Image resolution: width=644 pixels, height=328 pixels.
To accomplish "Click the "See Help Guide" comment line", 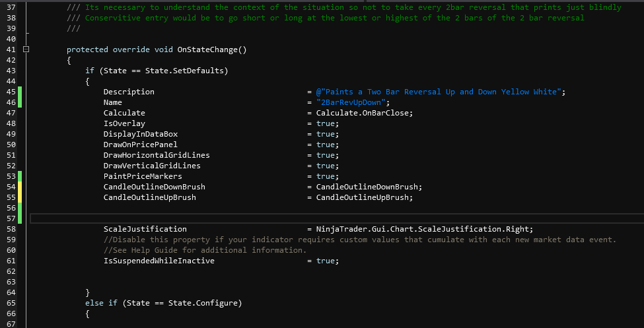I will coord(205,250).
